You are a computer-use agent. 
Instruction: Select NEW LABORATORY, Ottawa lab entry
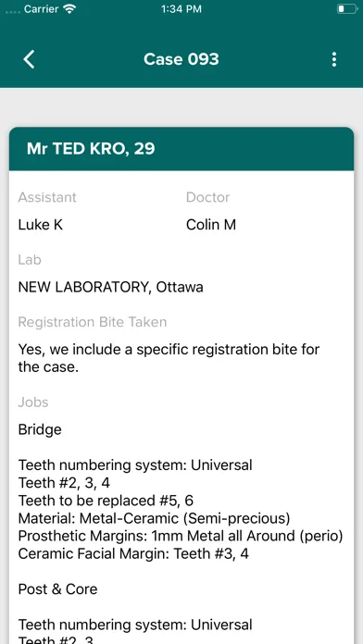click(x=110, y=287)
